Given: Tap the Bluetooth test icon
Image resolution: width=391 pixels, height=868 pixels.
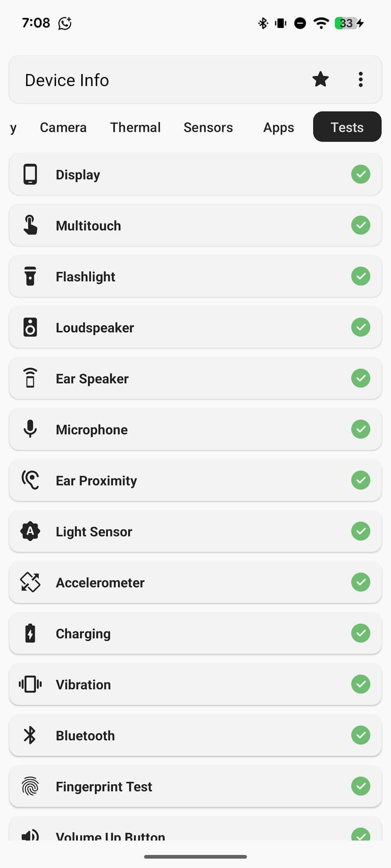Looking at the screenshot, I should click(x=30, y=735).
